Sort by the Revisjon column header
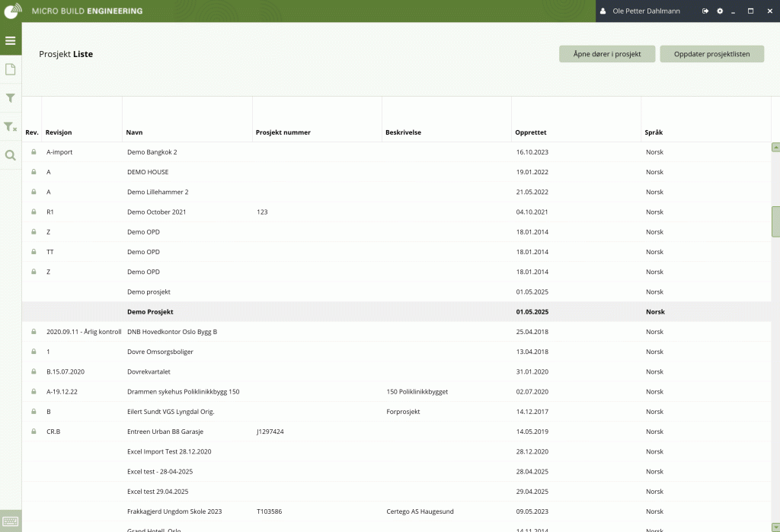The width and height of the screenshot is (780, 532). [x=59, y=132]
